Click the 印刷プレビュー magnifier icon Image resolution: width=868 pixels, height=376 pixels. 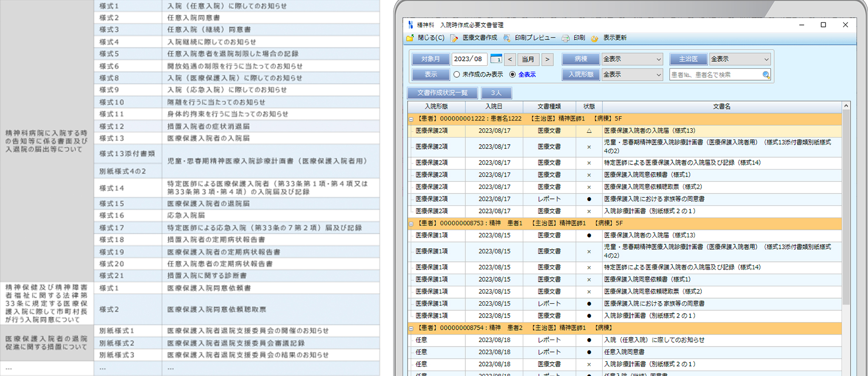click(x=507, y=38)
